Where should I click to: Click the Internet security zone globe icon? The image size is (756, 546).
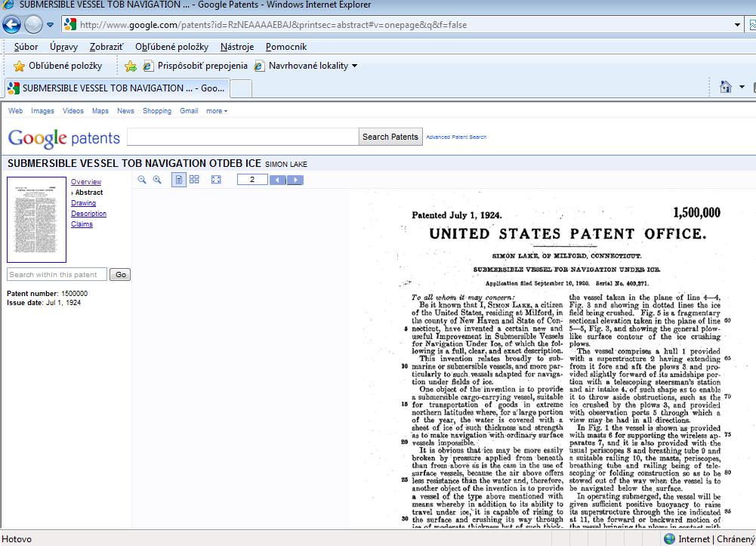tap(669, 538)
